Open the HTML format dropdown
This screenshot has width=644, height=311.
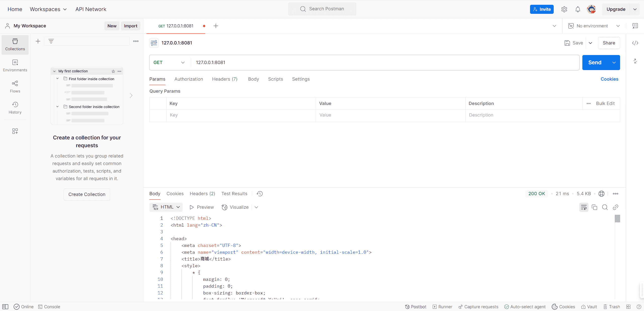tap(166, 207)
